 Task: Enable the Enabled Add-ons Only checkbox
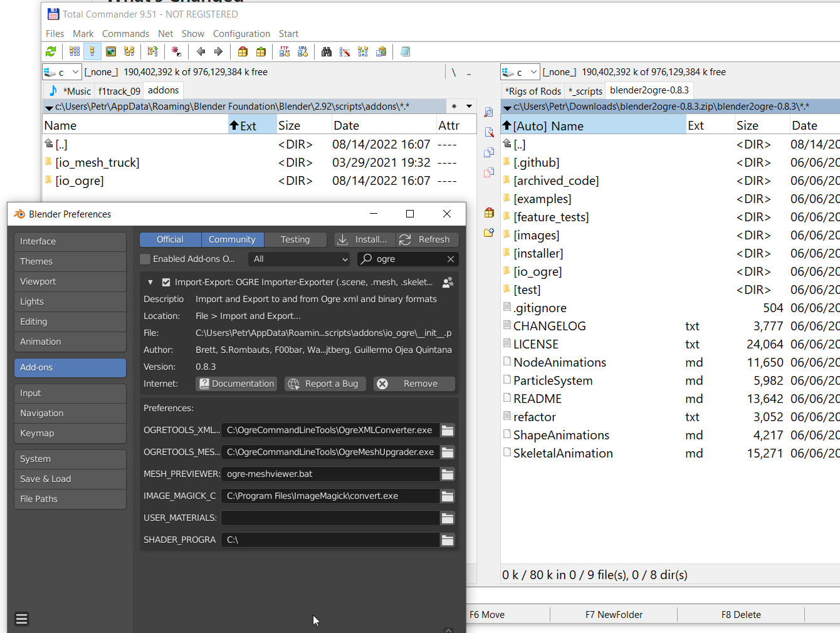(x=145, y=259)
